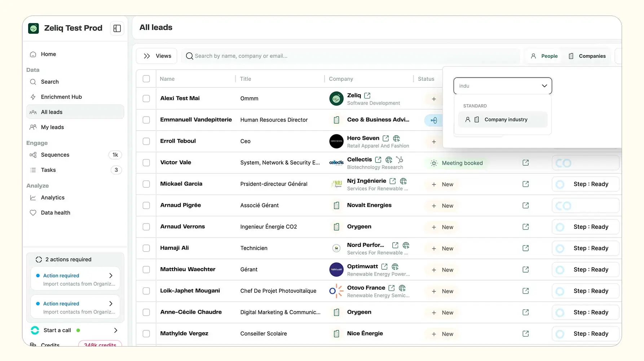644x361 pixels.
Task: Click Start a call phone icon
Action: pos(35,330)
